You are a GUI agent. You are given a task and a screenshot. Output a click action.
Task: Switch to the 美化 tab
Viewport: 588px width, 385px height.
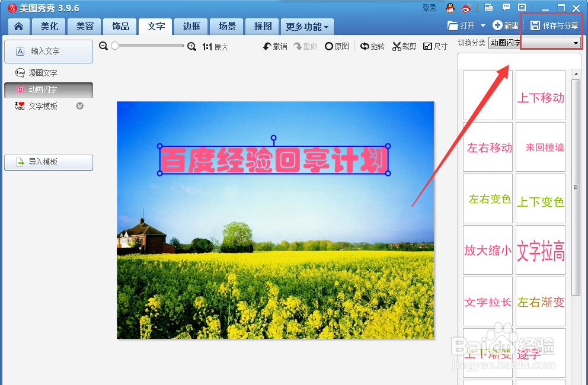pyautogui.click(x=49, y=26)
